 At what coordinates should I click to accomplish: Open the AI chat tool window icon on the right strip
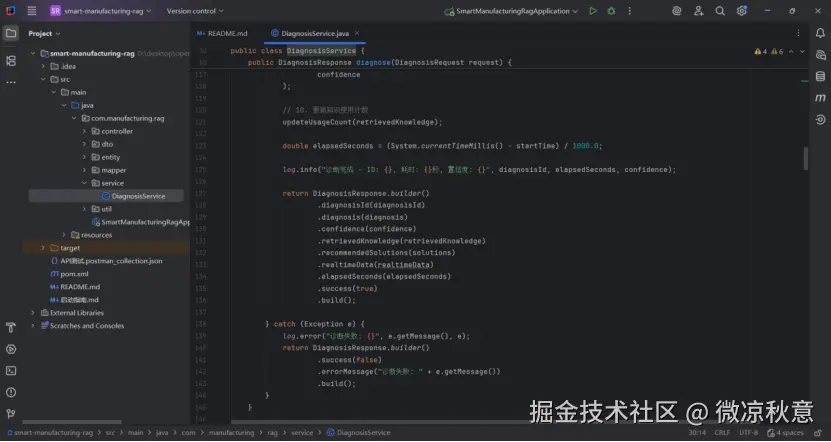(x=820, y=55)
